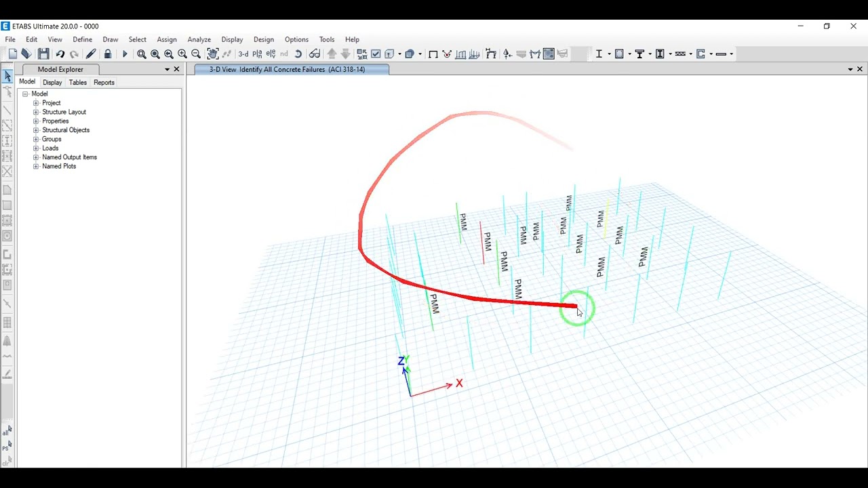
Task: Expand the Structural Objects tree node
Action: 36,130
